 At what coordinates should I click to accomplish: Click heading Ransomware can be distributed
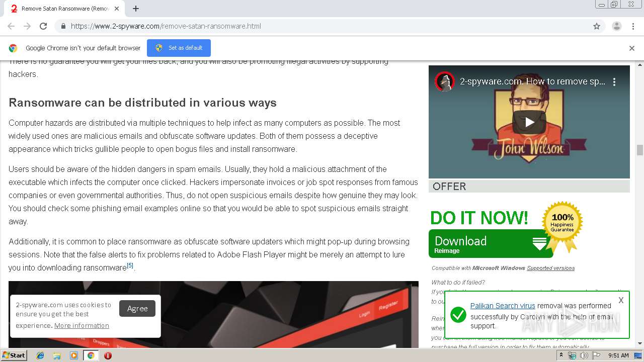pyautogui.click(x=142, y=103)
